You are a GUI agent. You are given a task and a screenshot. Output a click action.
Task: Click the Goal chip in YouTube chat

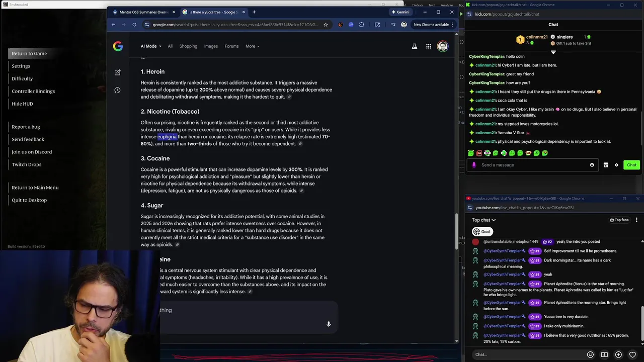481,232
